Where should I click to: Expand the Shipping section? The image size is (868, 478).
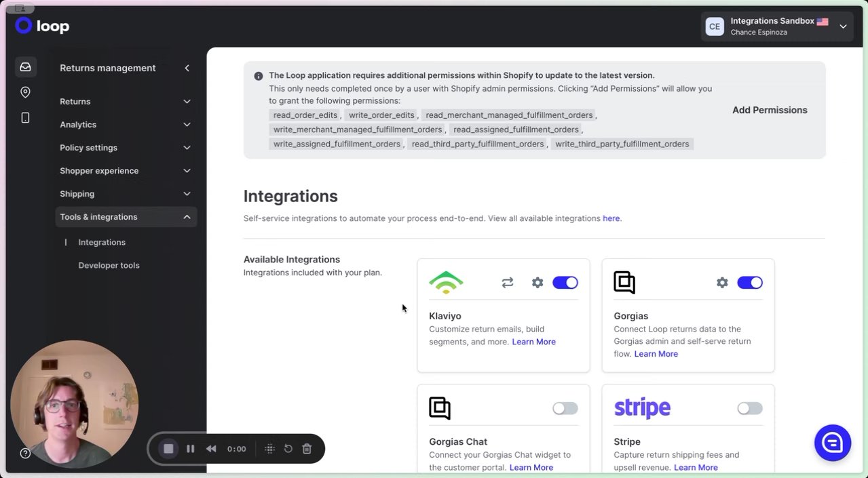pyautogui.click(x=126, y=194)
